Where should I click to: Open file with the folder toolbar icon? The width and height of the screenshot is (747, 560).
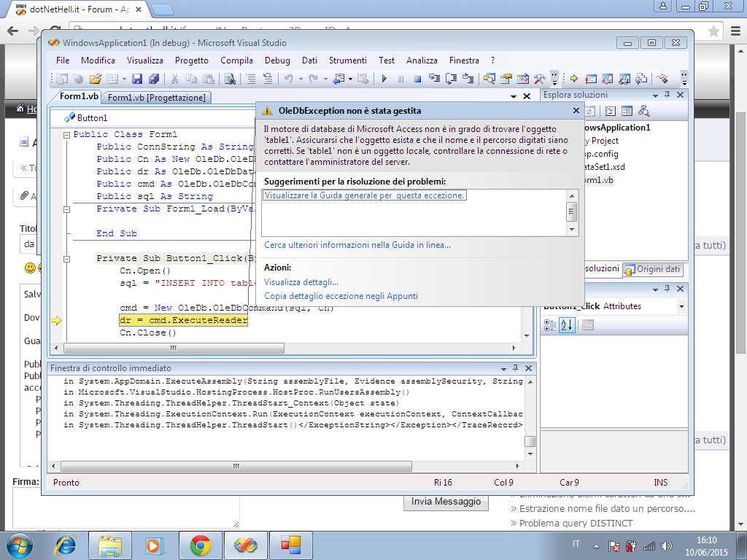point(96,79)
